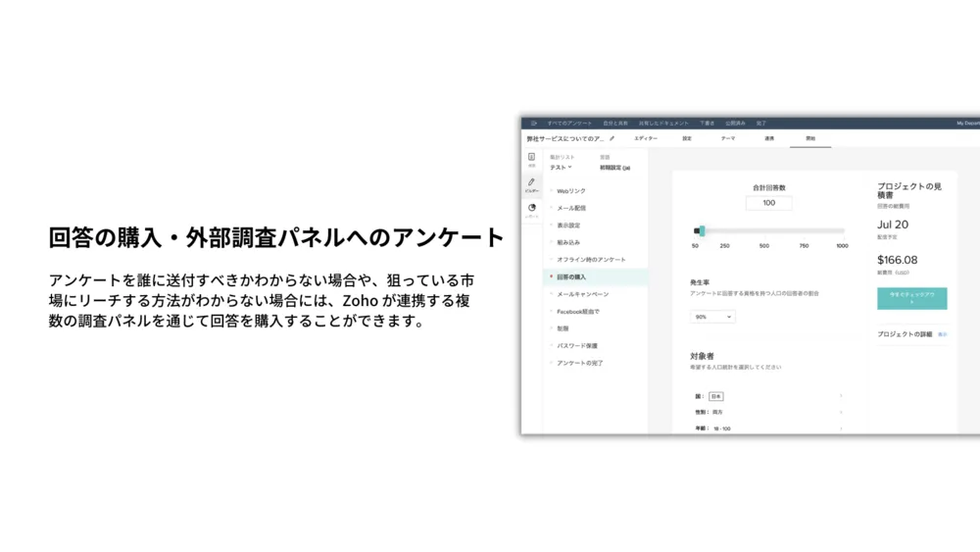Open the 組み込み sidebar item
Viewport: 980px width, 552px height.
(x=568, y=242)
